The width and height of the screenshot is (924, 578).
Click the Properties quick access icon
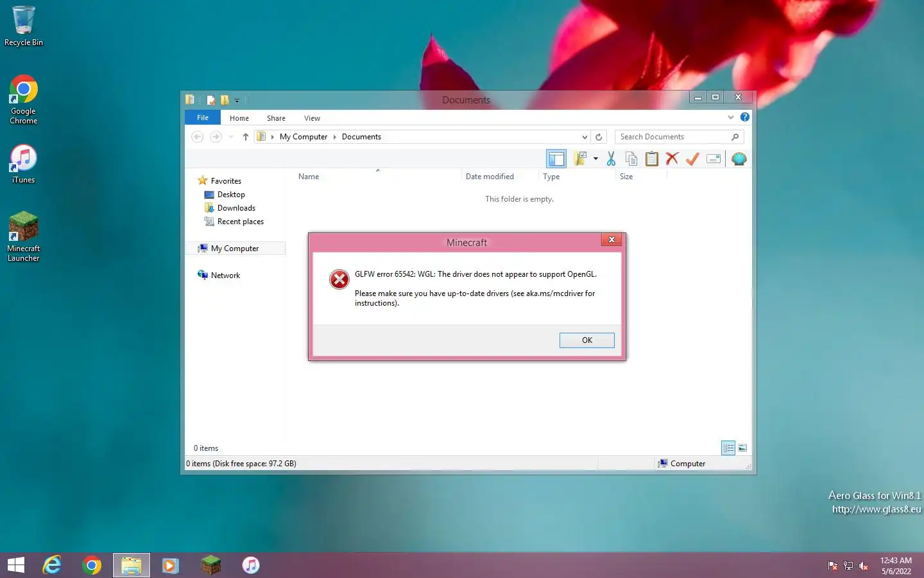[210, 100]
